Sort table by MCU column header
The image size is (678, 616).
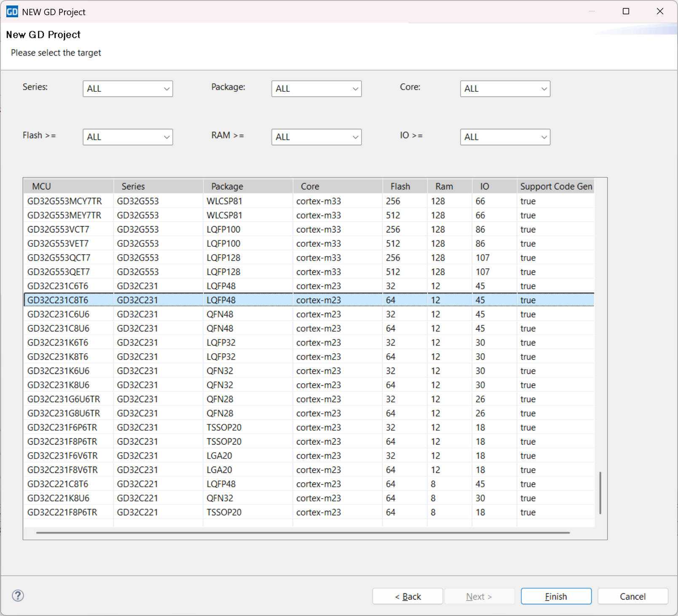point(68,186)
